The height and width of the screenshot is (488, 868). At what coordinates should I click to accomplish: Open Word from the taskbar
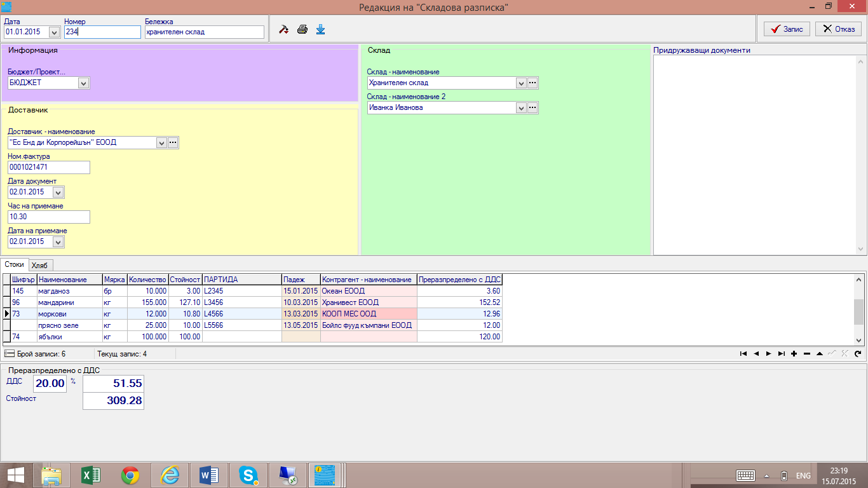pyautogui.click(x=209, y=475)
